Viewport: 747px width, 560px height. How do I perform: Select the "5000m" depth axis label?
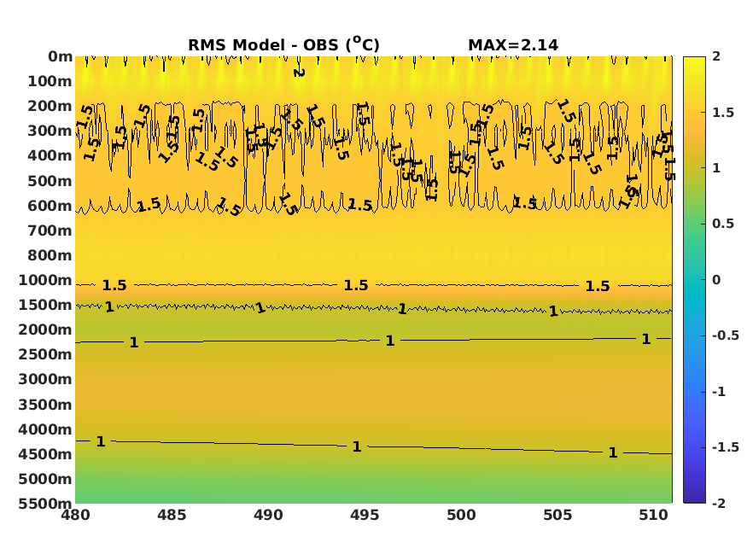(x=45, y=479)
